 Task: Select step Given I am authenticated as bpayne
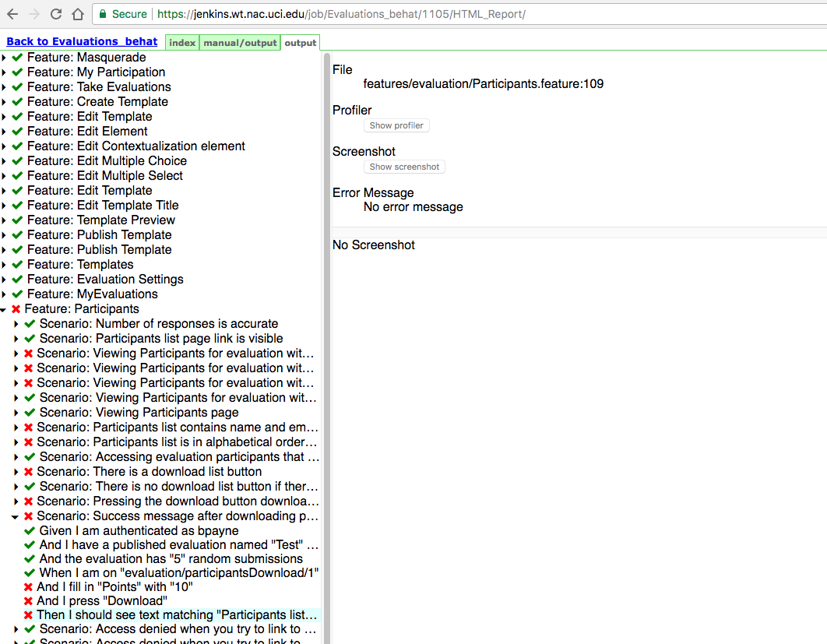pyautogui.click(x=139, y=530)
